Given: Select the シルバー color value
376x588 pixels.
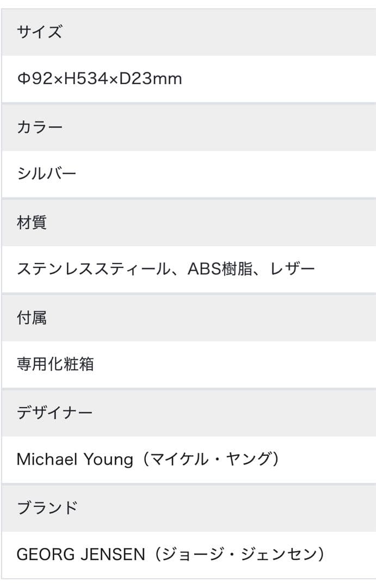Looking at the screenshot, I should [46, 174].
